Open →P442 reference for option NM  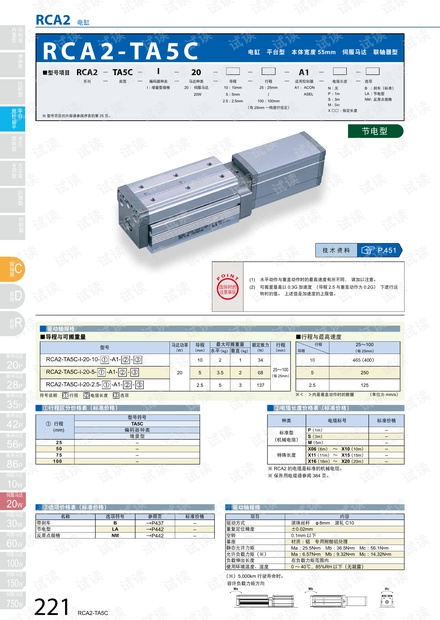155,535
